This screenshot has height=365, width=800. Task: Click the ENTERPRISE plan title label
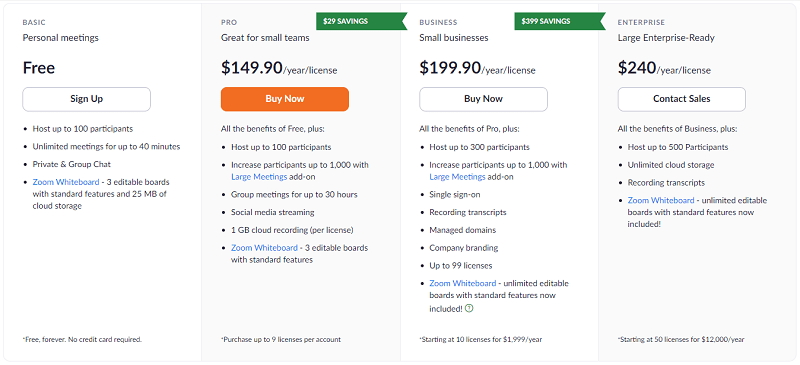coord(641,22)
